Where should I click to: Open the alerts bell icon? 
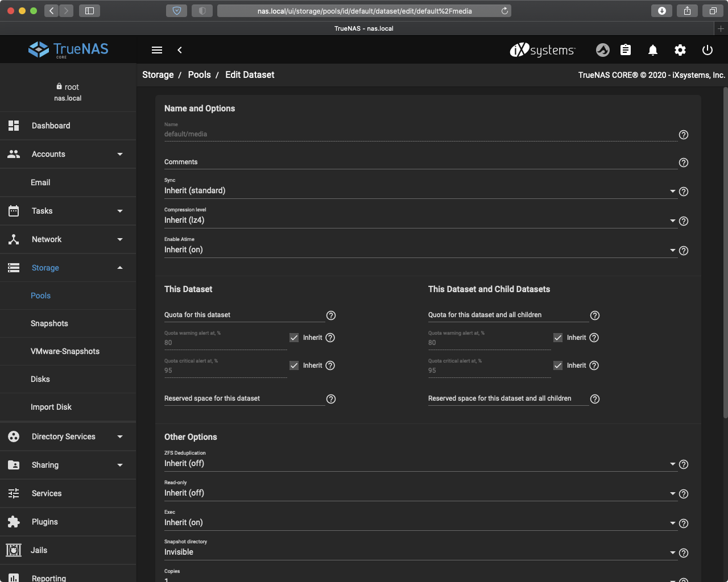click(x=653, y=50)
